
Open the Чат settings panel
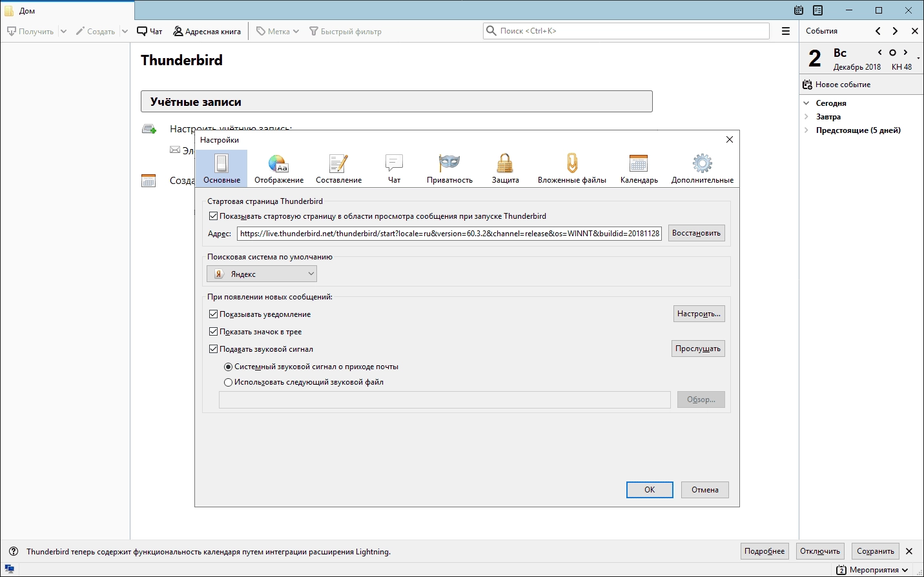(394, 168)
